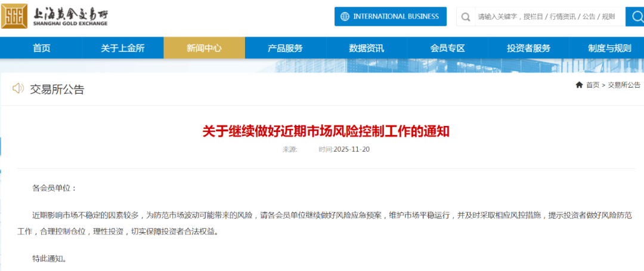Go to the 首页 navigation tab
The image size is (644, 271).
(42, 48)
